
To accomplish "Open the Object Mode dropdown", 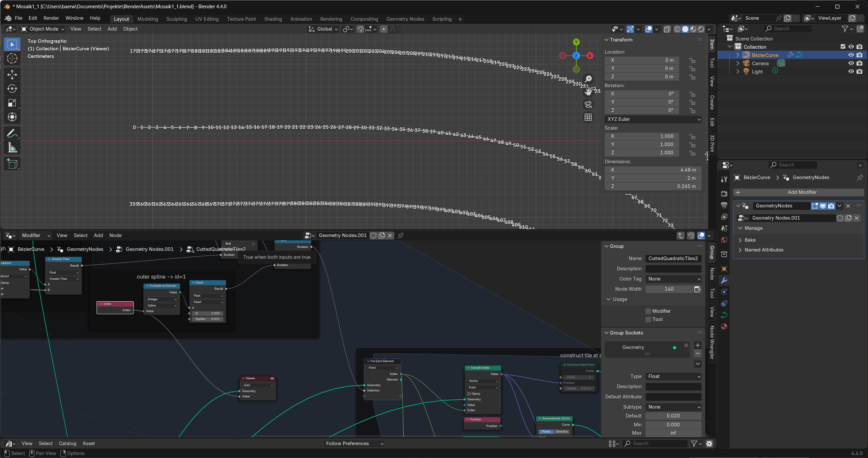I will [x=43, y=29].
